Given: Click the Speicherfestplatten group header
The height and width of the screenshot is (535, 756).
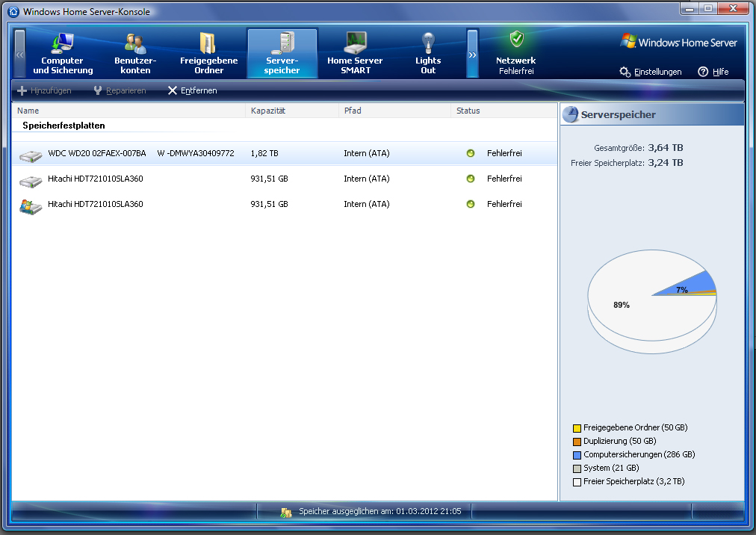Looking at the screenshot, I should 63,126.
